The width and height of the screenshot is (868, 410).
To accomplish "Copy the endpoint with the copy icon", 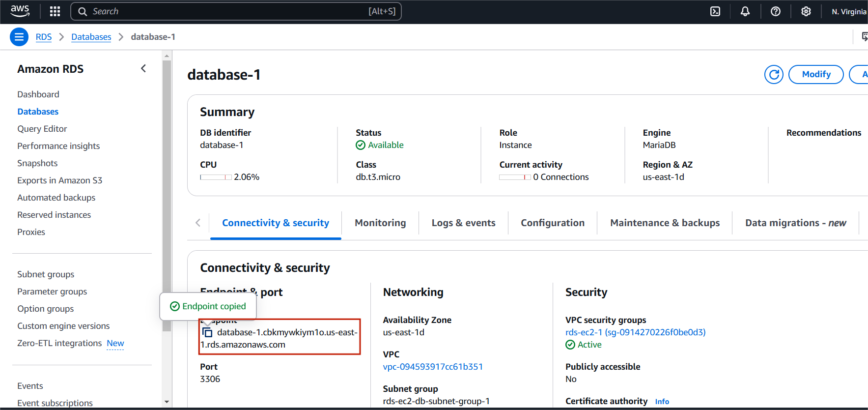I will tap(207, 332).
